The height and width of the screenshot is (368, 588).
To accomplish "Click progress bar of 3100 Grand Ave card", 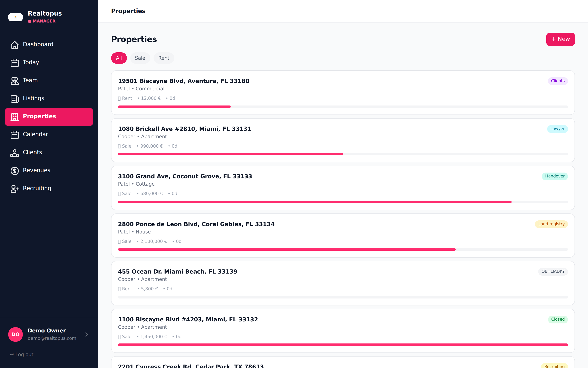I will 343,202.
